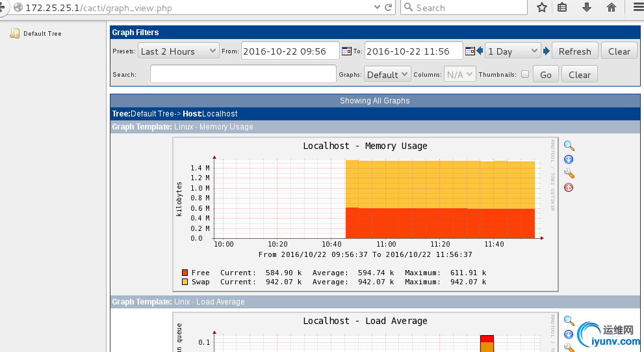Image resolution: width=644 pixels, height=352 pixels.
Task: Open the Graphs Default dropdown
Action: coord(387,74)
